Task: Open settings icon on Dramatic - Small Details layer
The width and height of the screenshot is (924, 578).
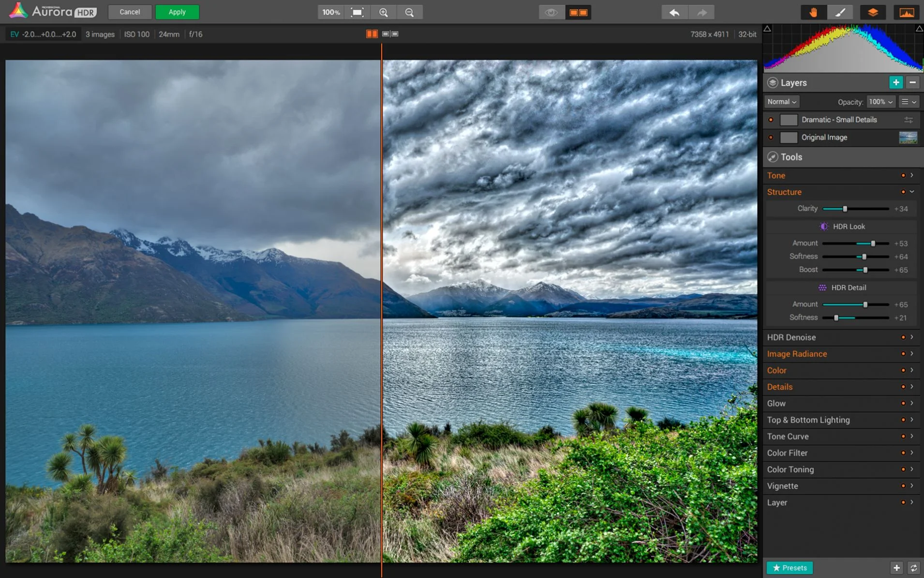Action: click(x=909, y=120)
